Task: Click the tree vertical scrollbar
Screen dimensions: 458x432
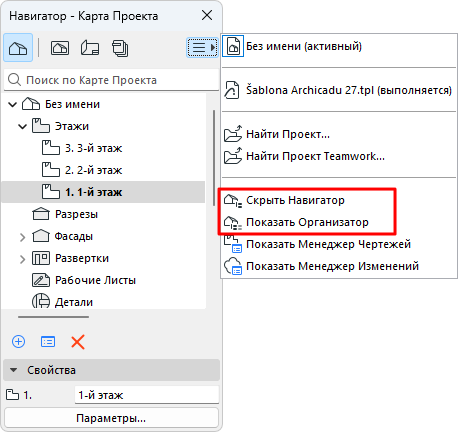Action: point(214,157)
